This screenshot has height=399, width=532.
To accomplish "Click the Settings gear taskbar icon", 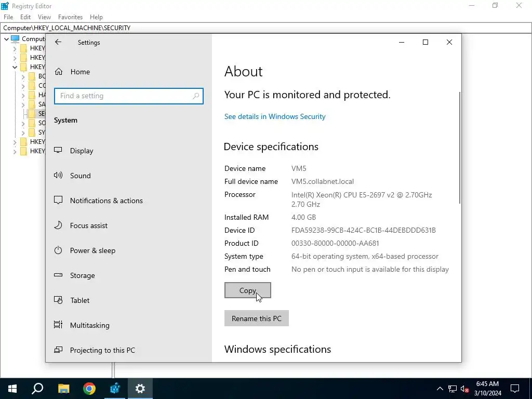I will [x=140, y=389].
